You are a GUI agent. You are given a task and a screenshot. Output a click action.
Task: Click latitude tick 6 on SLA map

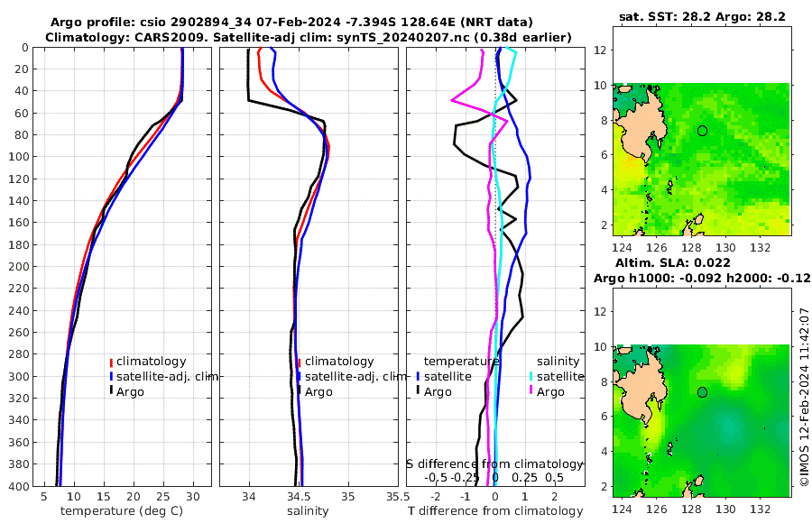(604, 417)
